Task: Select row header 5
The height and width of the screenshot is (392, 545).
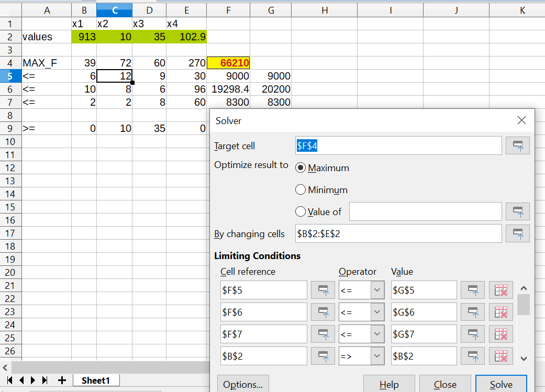Action: (x=10, y=76)
